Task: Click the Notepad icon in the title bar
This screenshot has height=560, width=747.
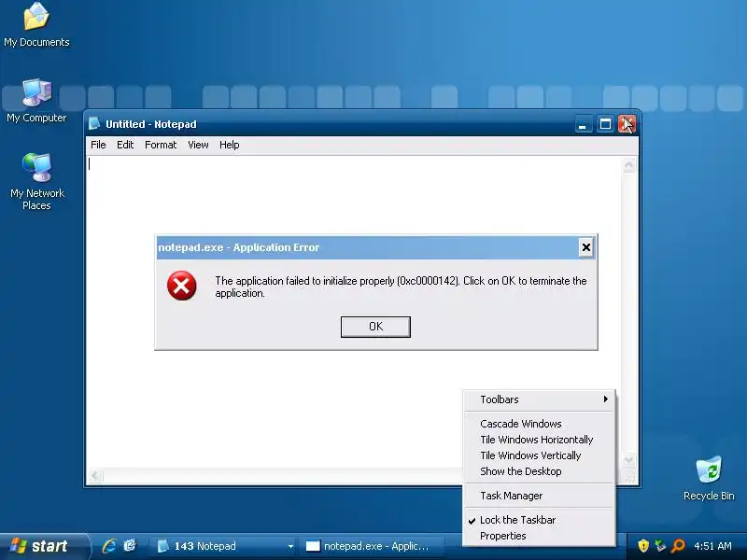Action: pyautogui.click(x=94, y=124)
